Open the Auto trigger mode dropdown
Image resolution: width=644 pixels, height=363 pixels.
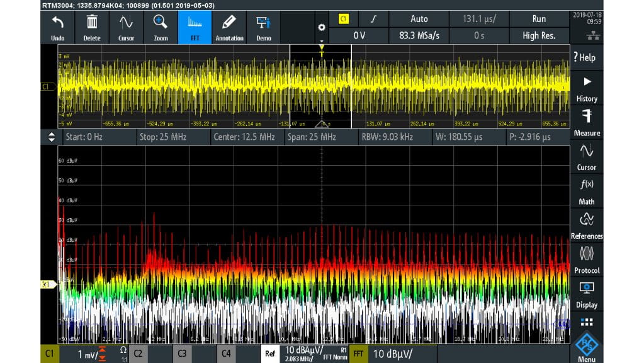(x=419, y=19)
